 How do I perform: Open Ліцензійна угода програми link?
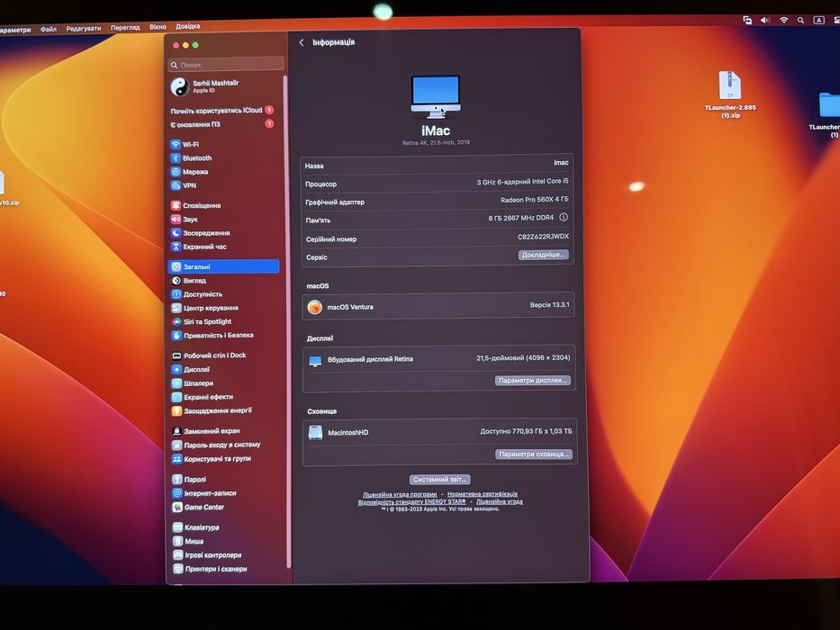coord(400,494)
